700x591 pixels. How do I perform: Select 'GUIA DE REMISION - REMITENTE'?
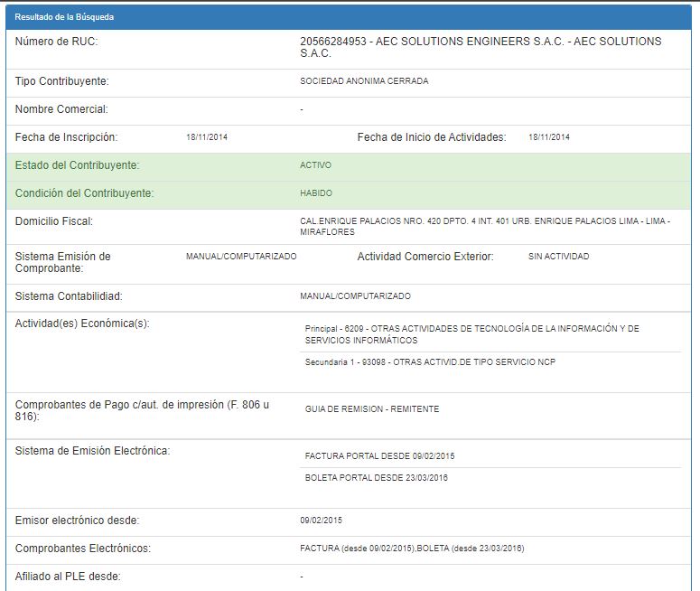[x=372, y=409]
